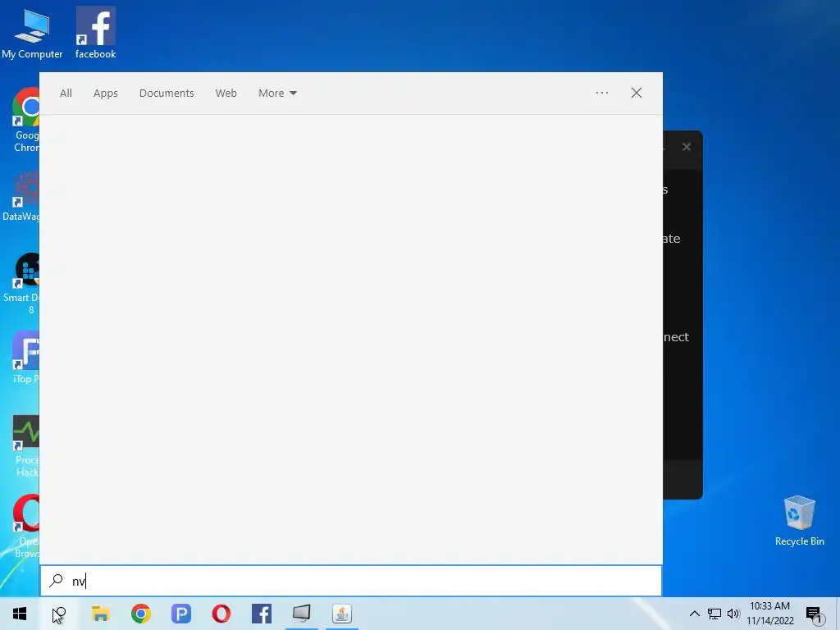
Task: Open the Recycle Bin
Action: pos(799,521)
